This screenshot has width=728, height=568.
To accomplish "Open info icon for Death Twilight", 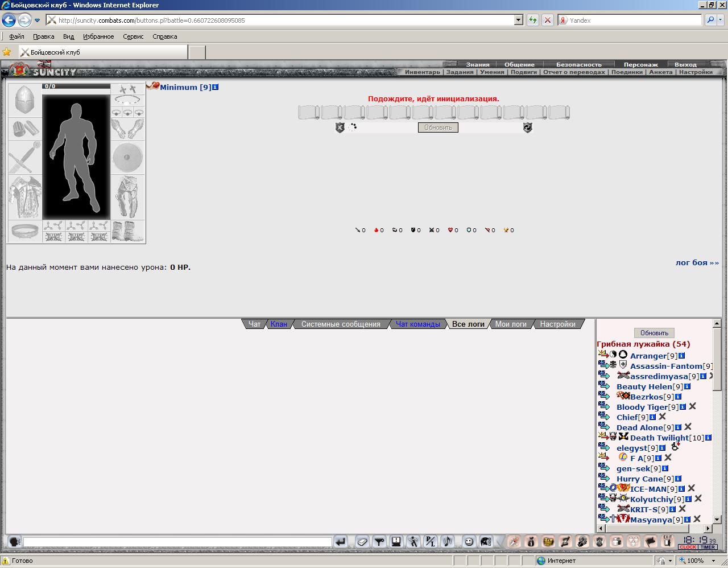I will coord(708,438).
